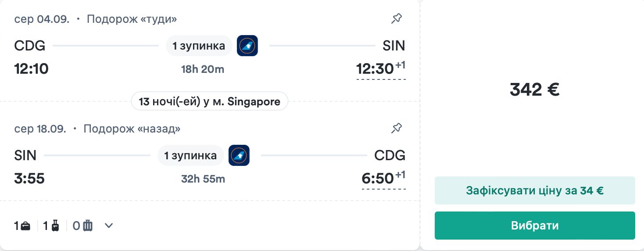Pin the return flight on 18.09

397,129
